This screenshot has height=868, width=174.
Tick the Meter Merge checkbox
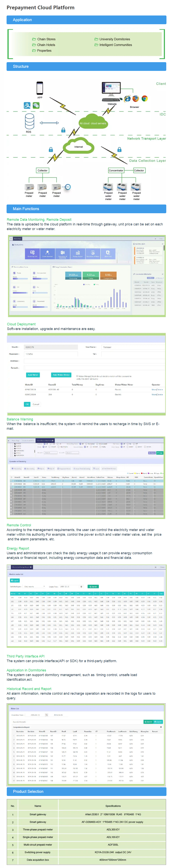pyautogui.click(x=77, y=376)
